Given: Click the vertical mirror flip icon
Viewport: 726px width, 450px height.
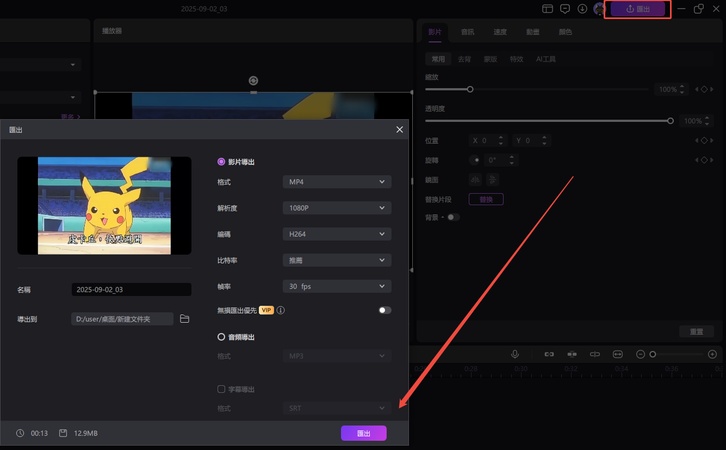Looking at the screenshot, I should click(x=493, y=180).
